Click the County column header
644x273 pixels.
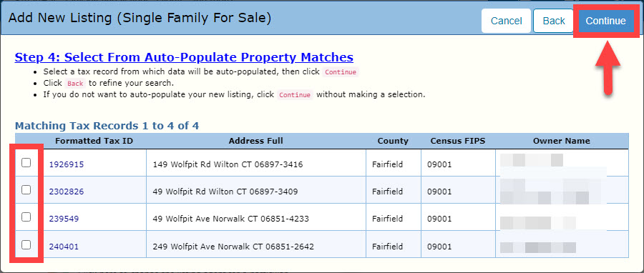(x=393, y=141)
